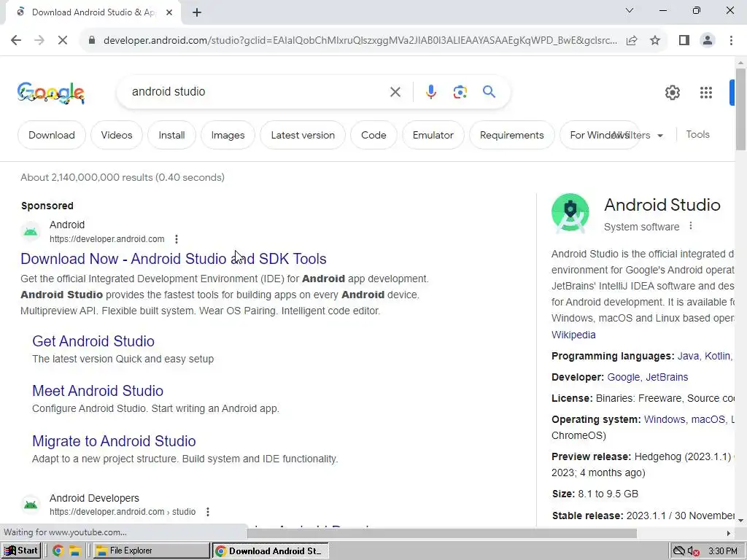Open the Meet Android Studio link

(98, 391)
